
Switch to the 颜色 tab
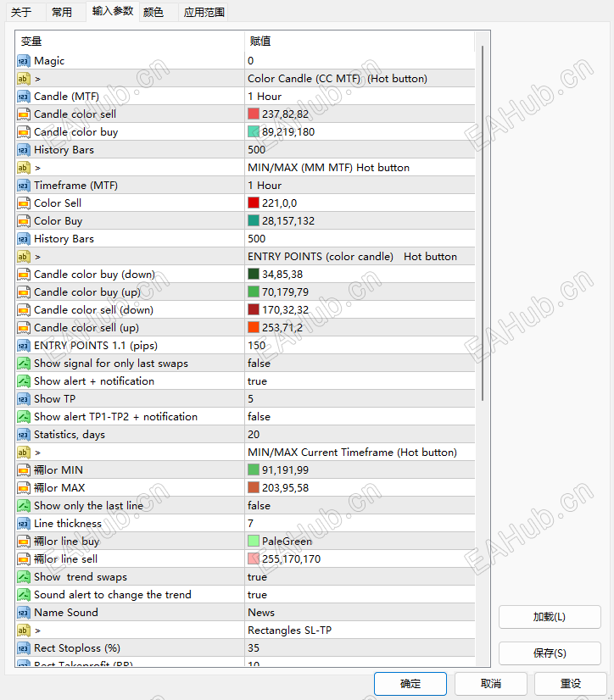153,13
